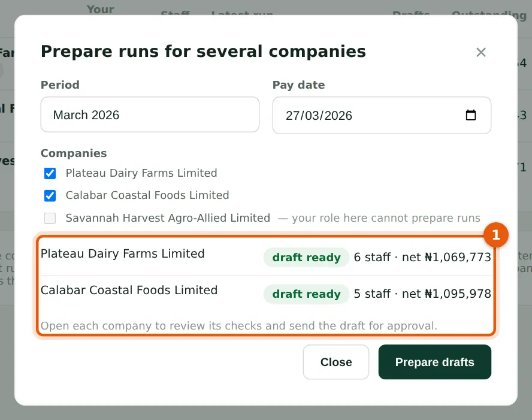Open the Calabar Coastal Foods Limited result row
The height and width of the screenshot is (420, 532).
pyautogui.click(x=265, y=294)
